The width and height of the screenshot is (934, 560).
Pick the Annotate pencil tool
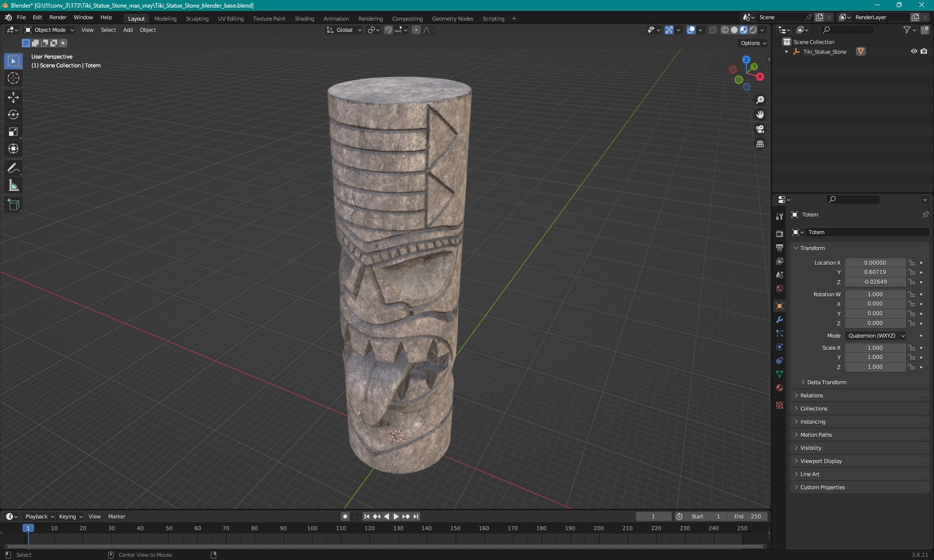(x=13, y=169)
